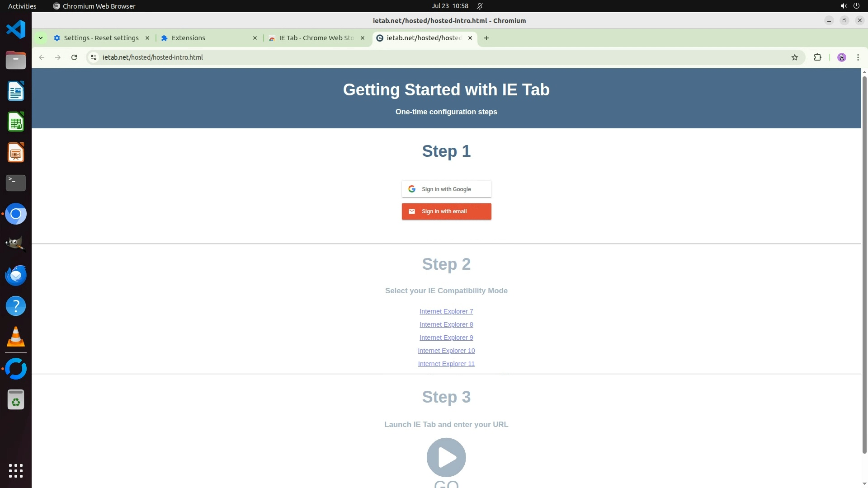Open system volume and power menu
The image size is (868, 488).
click(x=849, y=6)
